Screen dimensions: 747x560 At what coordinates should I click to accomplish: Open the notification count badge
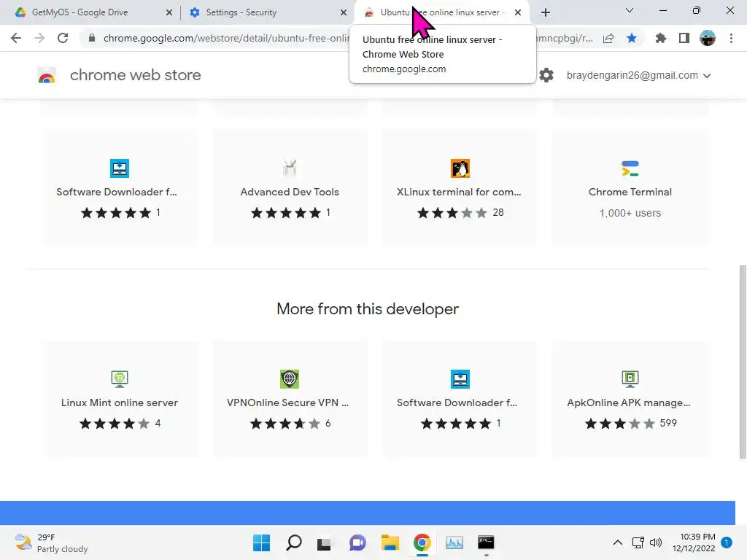pyautogui.click(x=727, y=542)
